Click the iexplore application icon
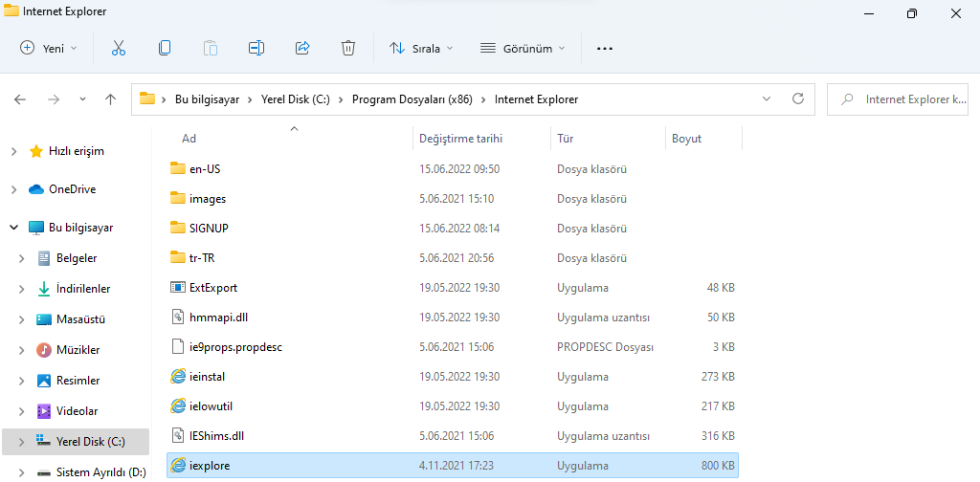This screenshot has width=980, height=482. (x=178, y=465)
